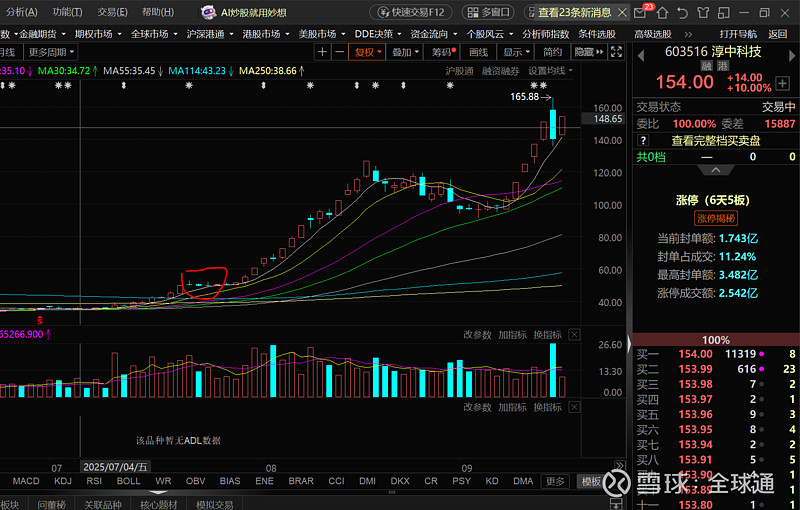800x510 pixels.
Task: Open the 设置均线 moving average dropdown
Action: pos(550,71)
